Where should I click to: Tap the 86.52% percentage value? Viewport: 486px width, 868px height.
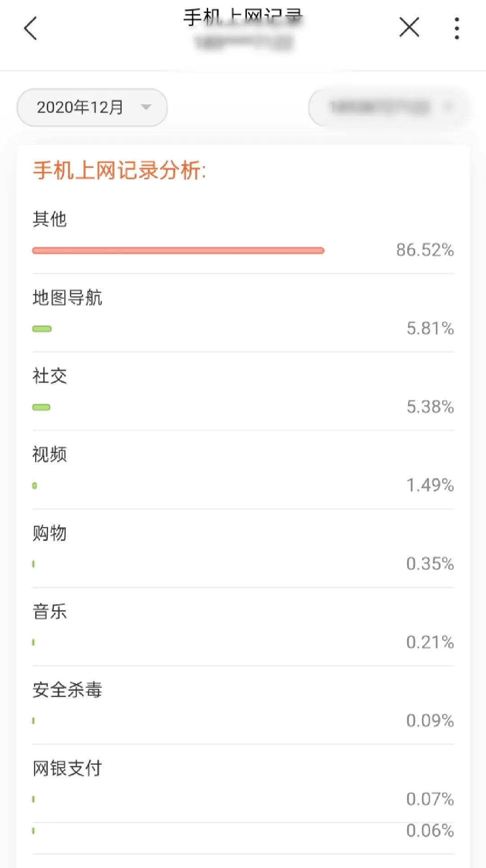pos(423,250)
